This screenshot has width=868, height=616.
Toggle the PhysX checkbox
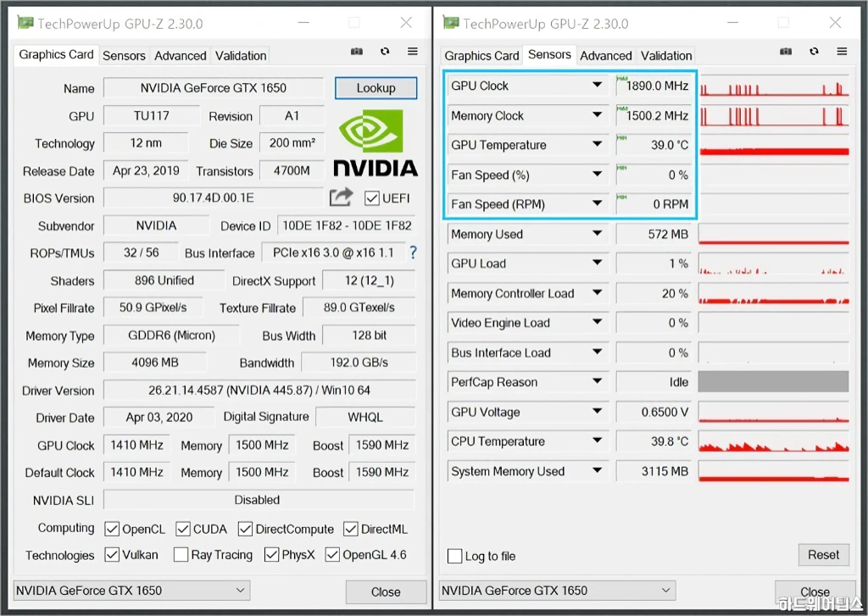click(x=272, y=554)
